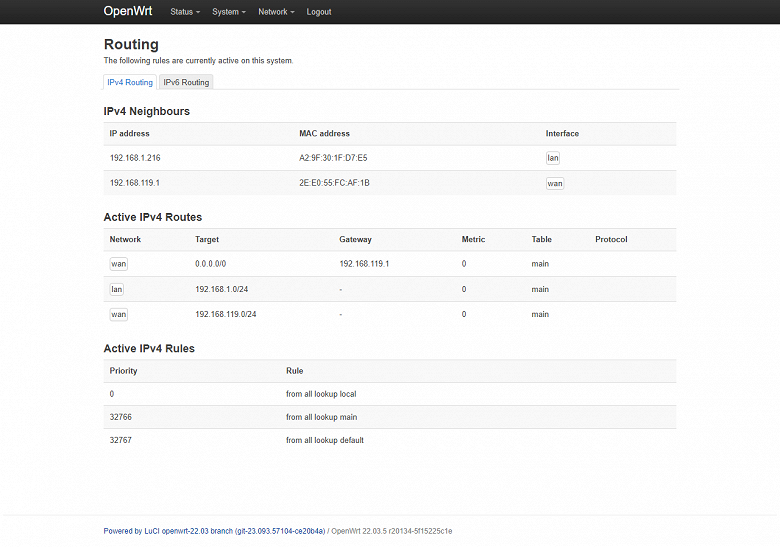
Task: Click wan badge for neighbour 192.168.119.1
Action: point(554,183)
